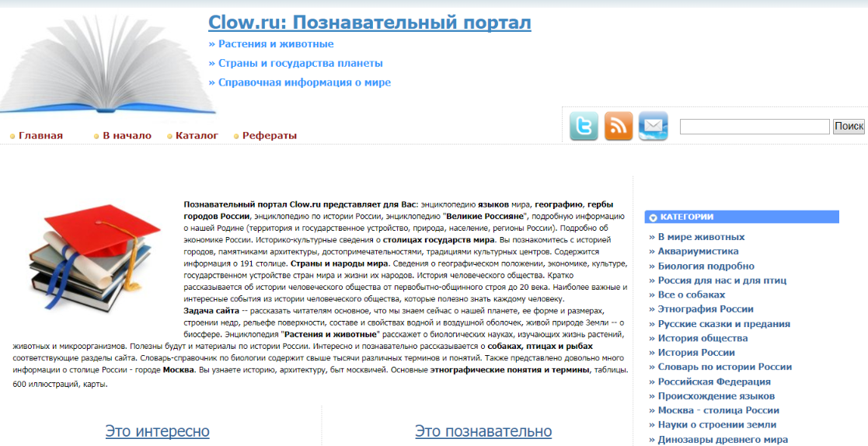Click the email envelope icon
This screenshot has width=868, height=446.
654,126
